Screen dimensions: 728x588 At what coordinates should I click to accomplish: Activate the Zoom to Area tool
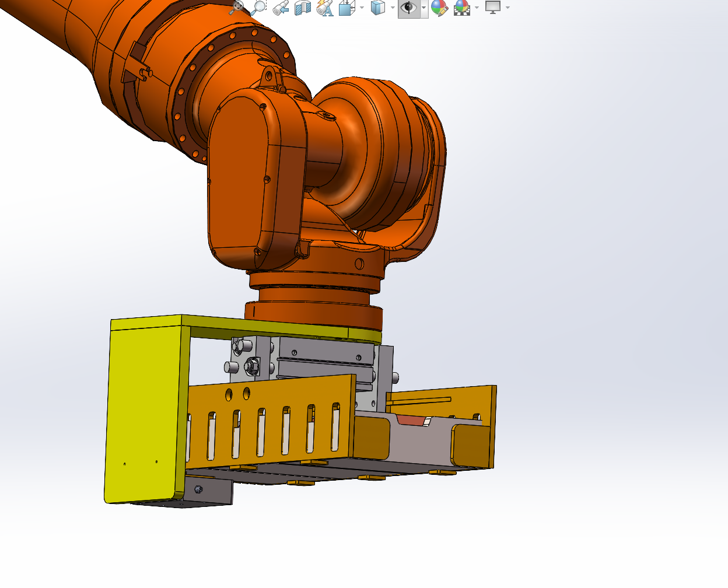pos(259,8)
